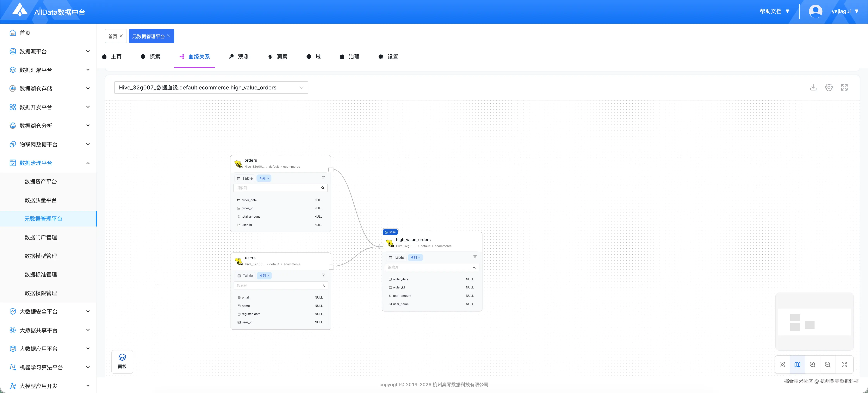The image size is (868, 393).
Task: Open 数据模型管理 submenu item
Action: tap(48, 256)
